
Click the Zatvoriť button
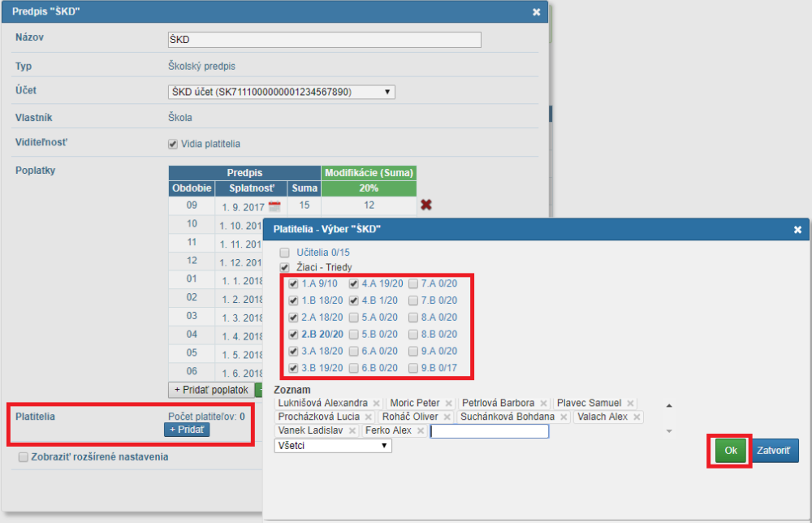pyautogui.click(x=774, y=451)
